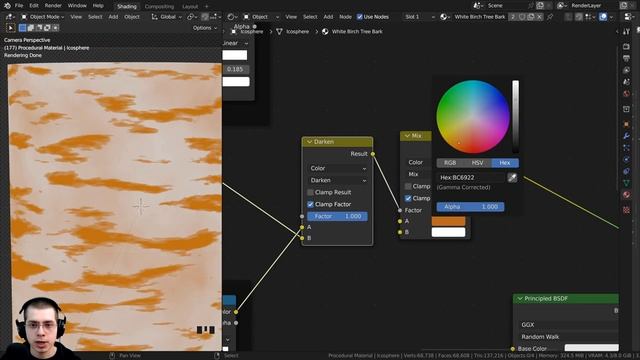Open the Tool properties tab icon
The height and width of the screenshot is (360, 640).
point(627,31)
